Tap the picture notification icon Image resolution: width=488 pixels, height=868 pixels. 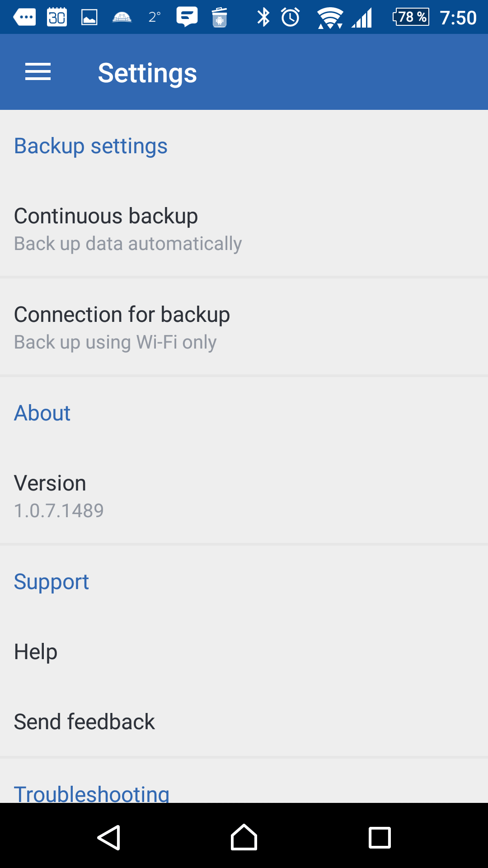click(x=89, y=17)
